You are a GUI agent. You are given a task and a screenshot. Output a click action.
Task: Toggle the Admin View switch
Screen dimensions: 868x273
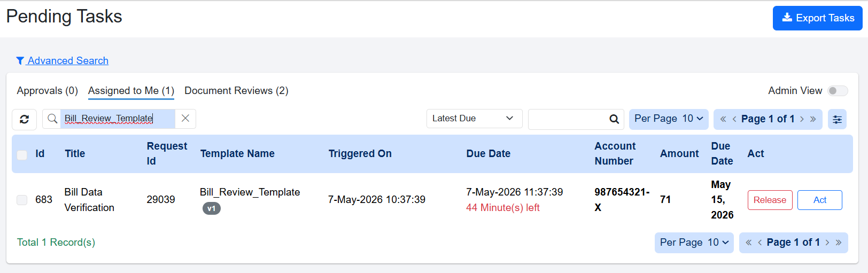click(838, 91)
